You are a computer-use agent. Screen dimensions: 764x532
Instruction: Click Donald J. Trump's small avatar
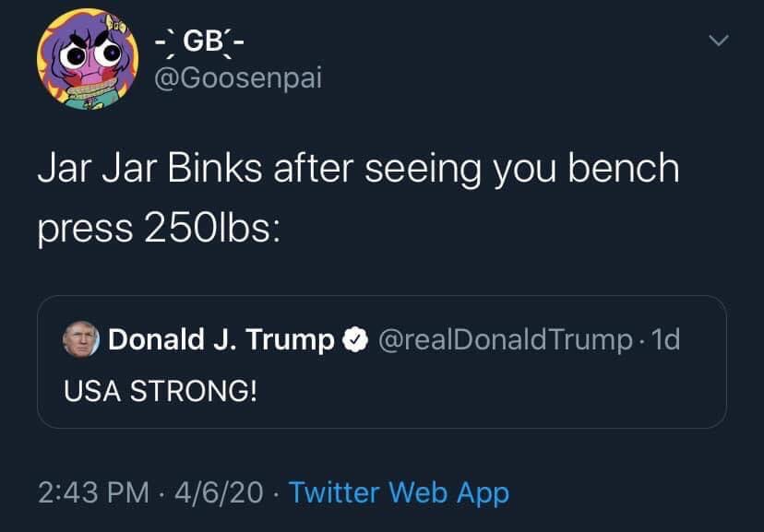point(80,339)
